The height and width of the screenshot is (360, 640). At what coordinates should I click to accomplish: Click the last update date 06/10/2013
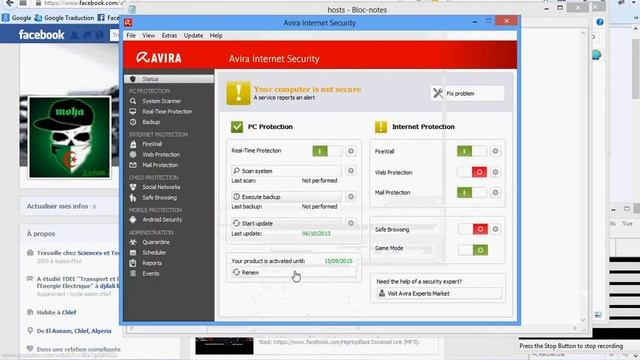click(x=316, y=233)
